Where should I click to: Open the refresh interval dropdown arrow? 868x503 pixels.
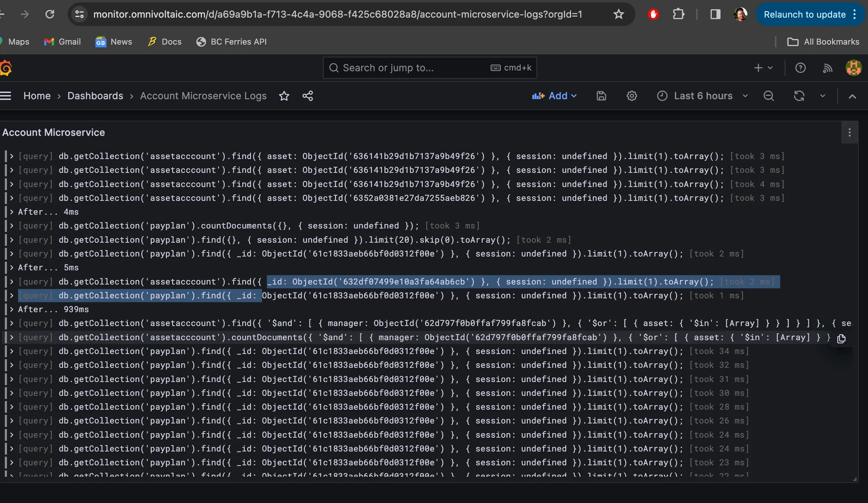coord(822,96)
